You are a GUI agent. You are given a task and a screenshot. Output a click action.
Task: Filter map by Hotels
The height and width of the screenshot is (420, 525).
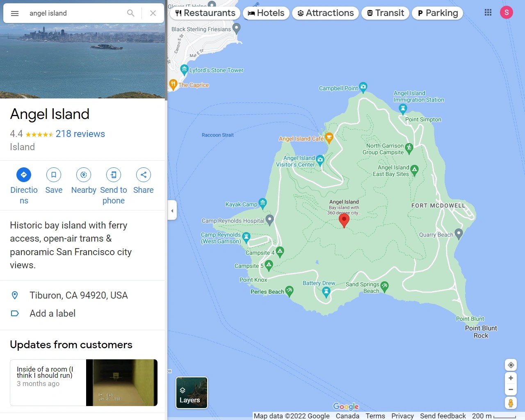click(266, 13)
